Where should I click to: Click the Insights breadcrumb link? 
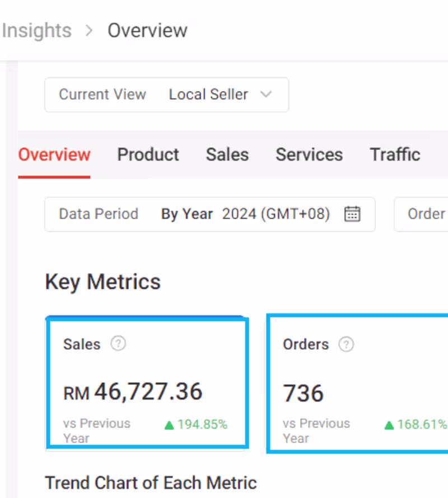37,31
